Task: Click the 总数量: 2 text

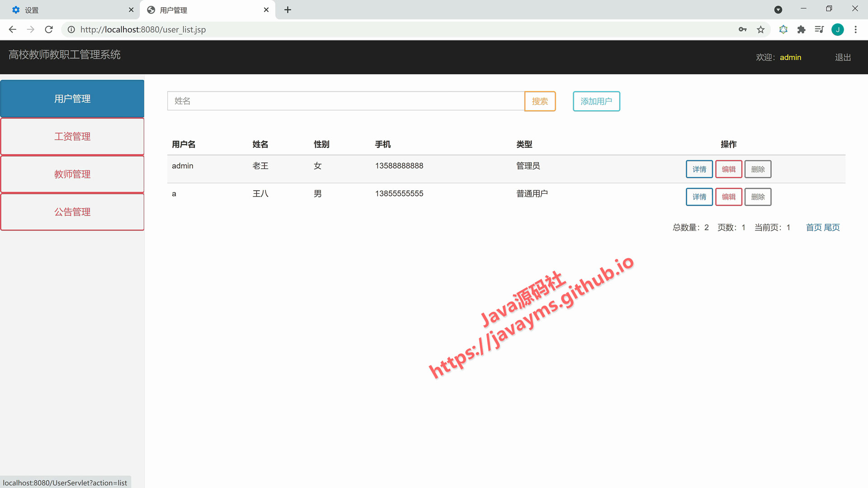Action: 691,227
